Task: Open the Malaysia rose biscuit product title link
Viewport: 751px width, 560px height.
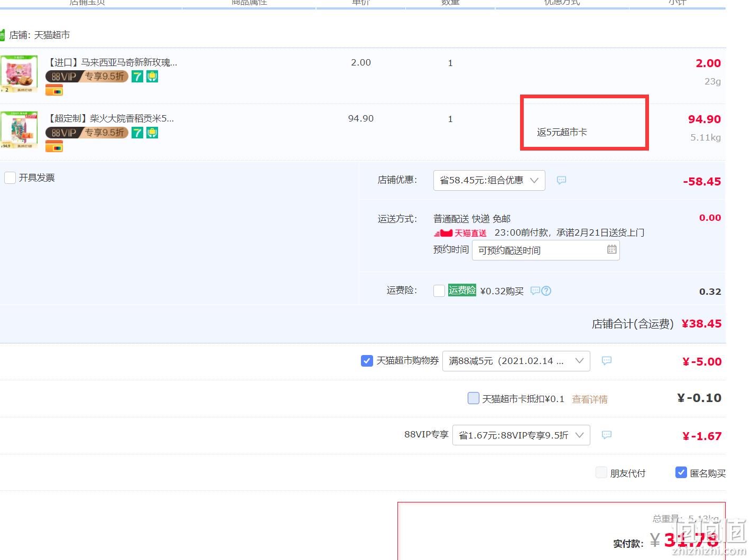Action: pos(113,62)
